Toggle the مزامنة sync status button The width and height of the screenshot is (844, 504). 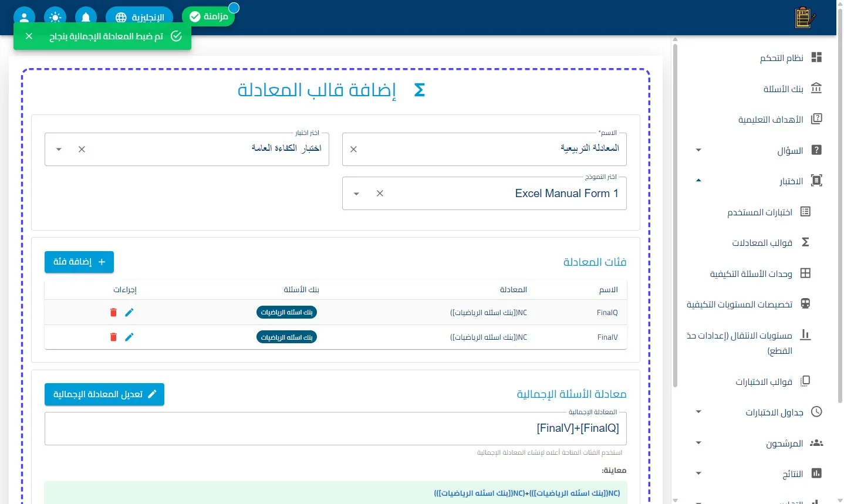click(x=208, y=16)
